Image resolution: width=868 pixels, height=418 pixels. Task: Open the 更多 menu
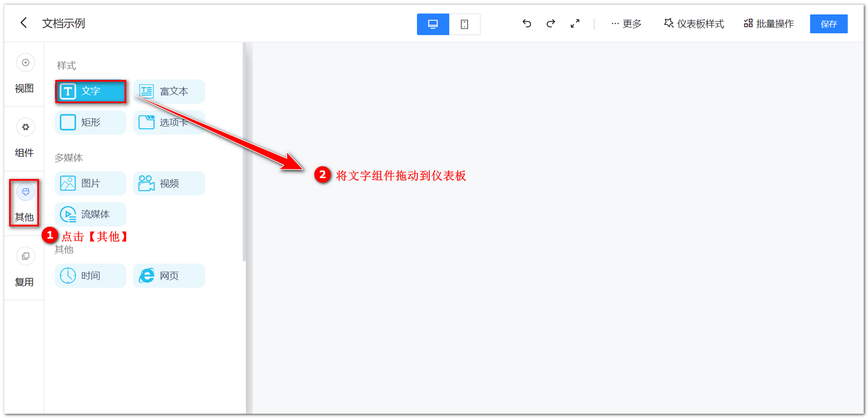[x=626, y=24]
